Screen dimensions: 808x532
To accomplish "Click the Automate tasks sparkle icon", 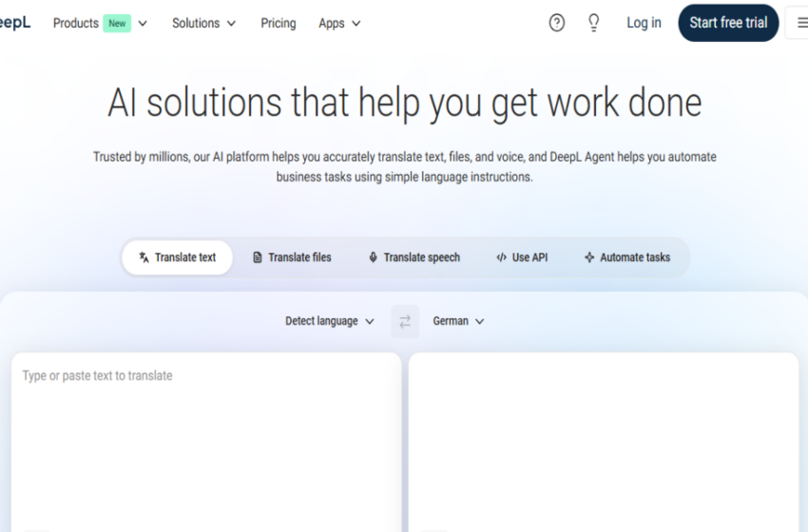I will (x=589, y=257).
